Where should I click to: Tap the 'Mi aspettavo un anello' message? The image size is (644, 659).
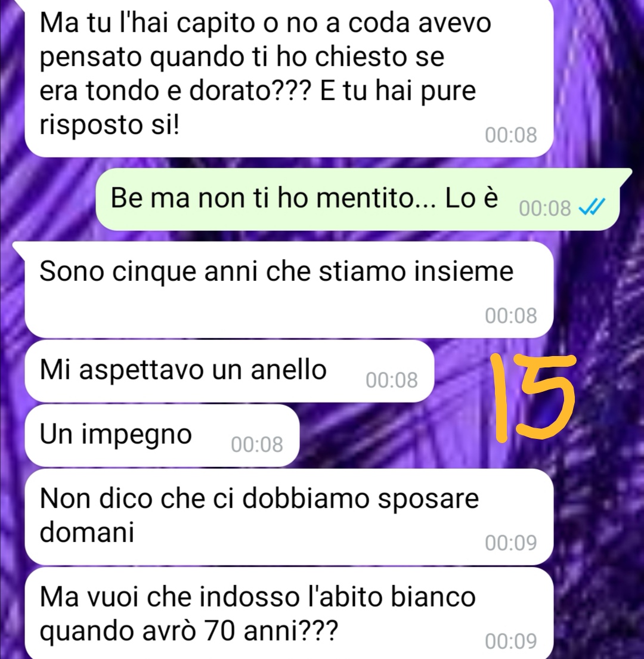click(230, 371)
